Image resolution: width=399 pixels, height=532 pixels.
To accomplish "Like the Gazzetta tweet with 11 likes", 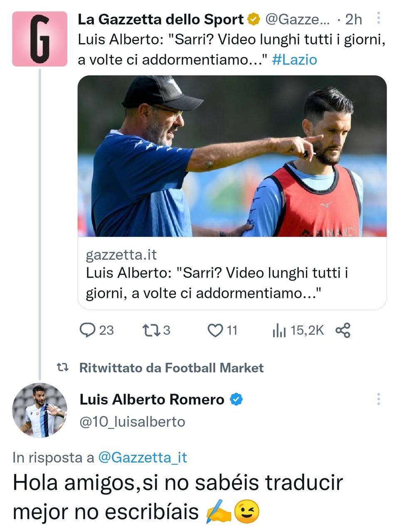I will [215, 330].
